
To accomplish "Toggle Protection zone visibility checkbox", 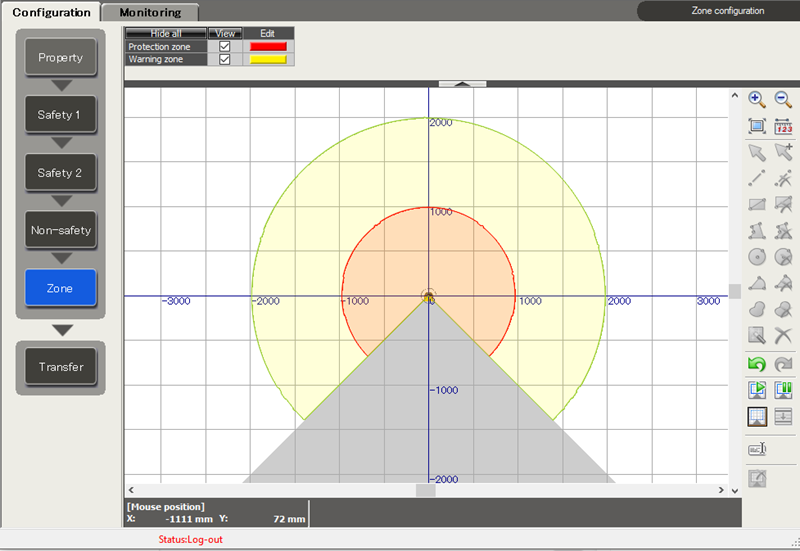I will coord(224,46).
